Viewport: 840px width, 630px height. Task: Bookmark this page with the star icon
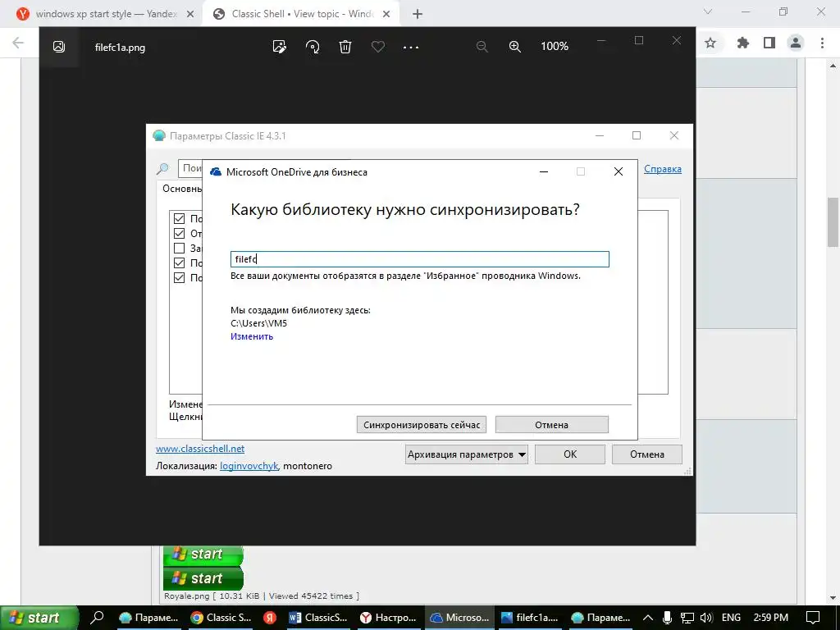[710, 43]
